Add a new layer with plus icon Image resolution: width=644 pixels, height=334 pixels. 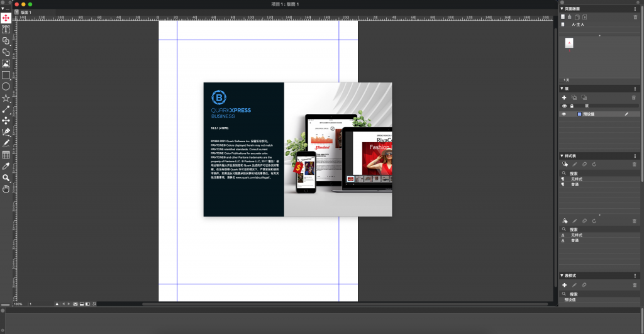pyautogui.click(x=564, y=97)
